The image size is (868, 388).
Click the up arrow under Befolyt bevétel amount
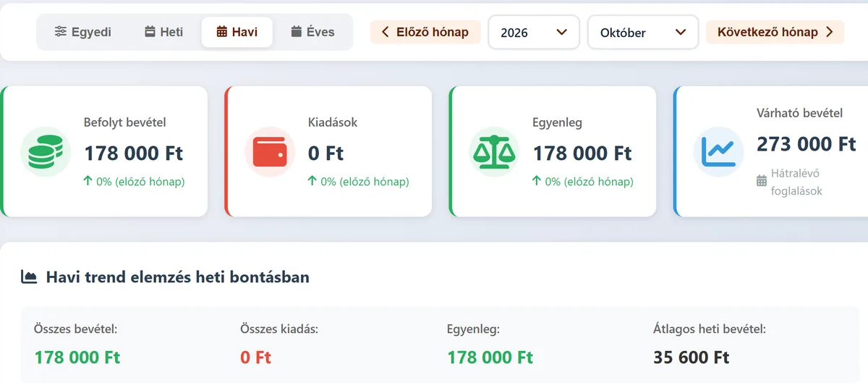pyautogui.click(x=88, y=181)
